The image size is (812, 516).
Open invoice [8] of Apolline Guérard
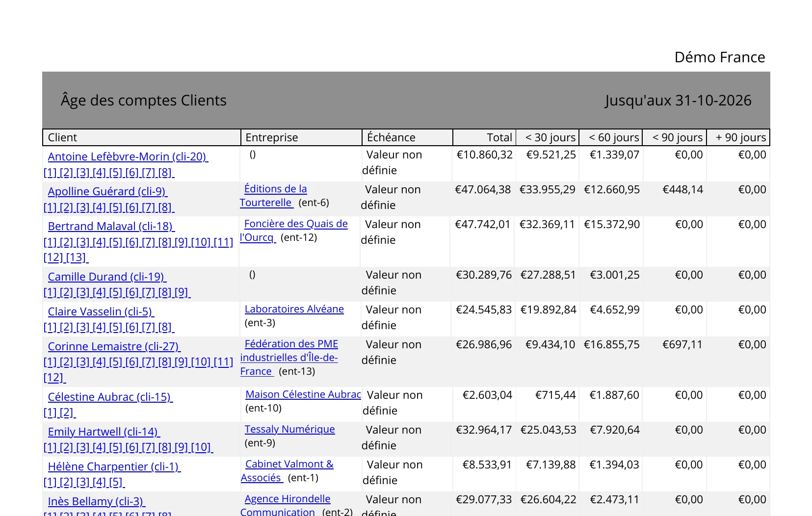click(x=166, y=207)
